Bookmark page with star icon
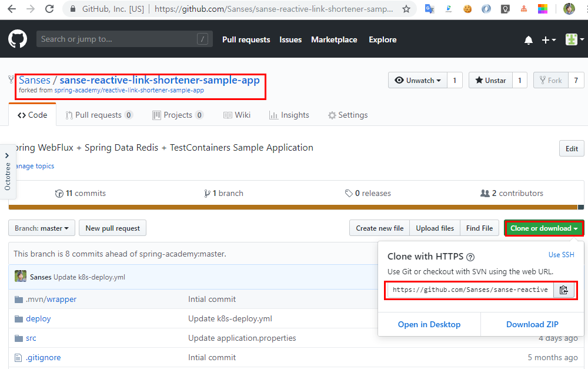Viewport: 588px width, 369px height. pyautogui.click(x=406, y=9)
